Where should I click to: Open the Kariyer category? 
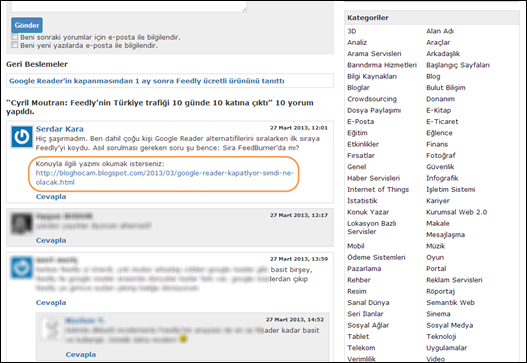[x=438, y=201]
